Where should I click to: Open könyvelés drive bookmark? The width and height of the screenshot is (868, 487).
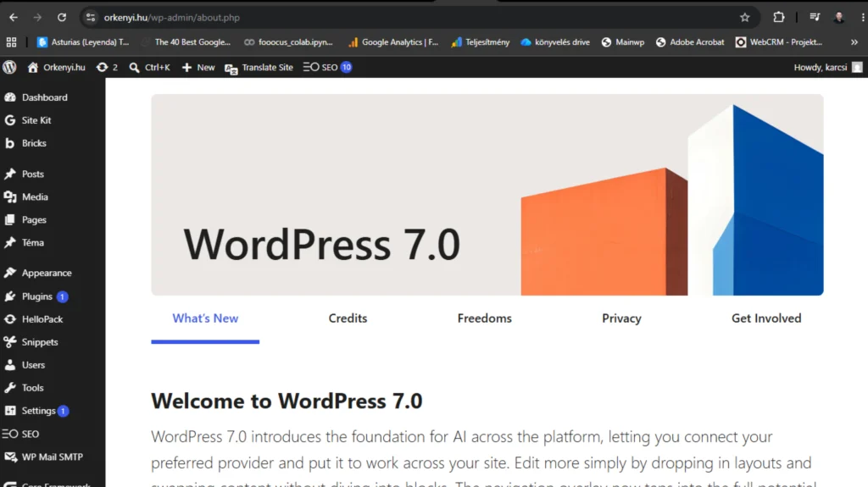[x=555, y=42]
